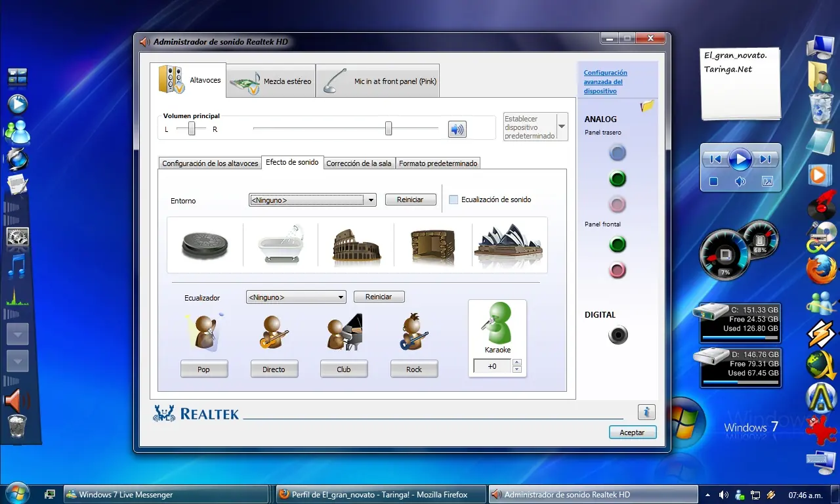This screenshot has height=504, width=840.
Task: Click the red speaker icon in the left dock
Action: (x=17, y=400)
